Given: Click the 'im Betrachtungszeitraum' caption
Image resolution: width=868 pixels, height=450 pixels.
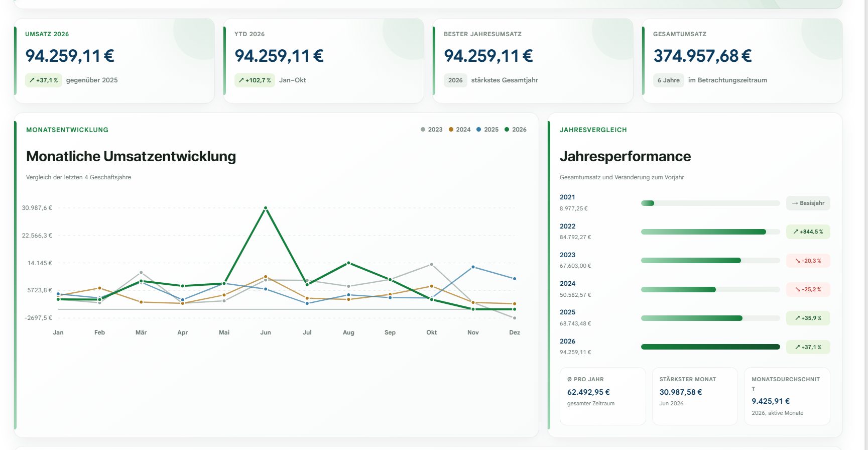Looking at the screenshot, I should point(727,80).
